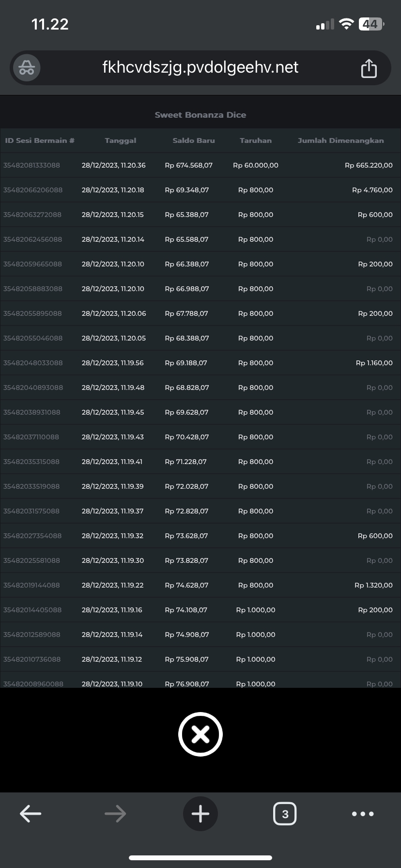Tap session ID 35482048033088
The width and height of the screenshot is (401, 868).
[33, 363]
